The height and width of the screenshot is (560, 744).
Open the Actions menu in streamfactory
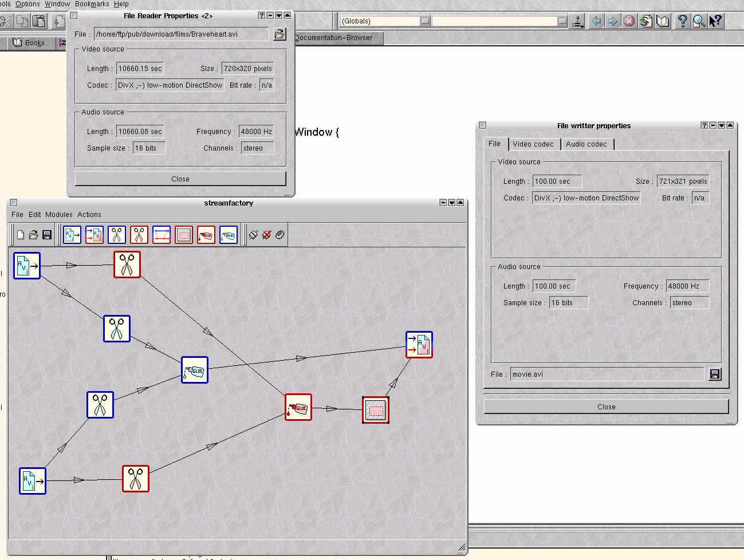pos(89,215)
